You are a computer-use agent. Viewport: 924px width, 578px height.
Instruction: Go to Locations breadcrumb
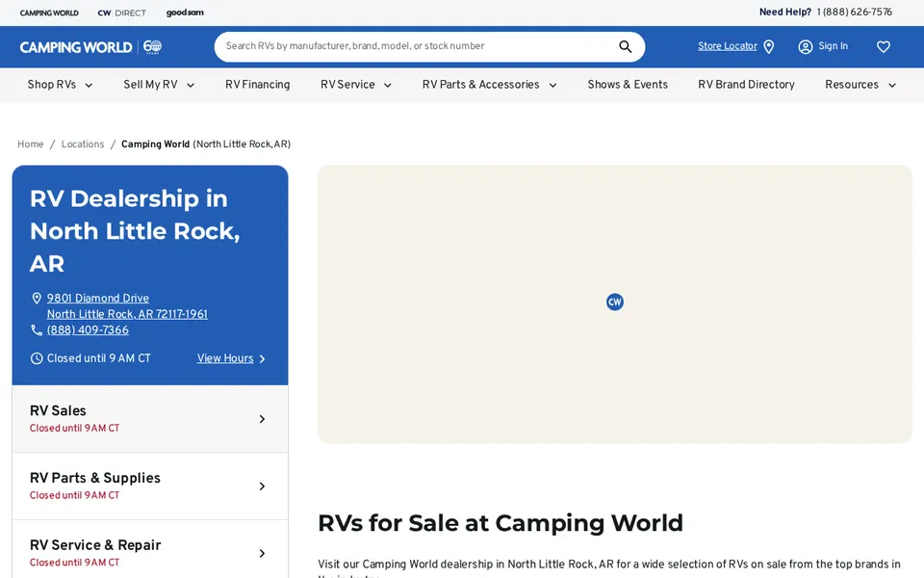pyautogui.click(x=83, y=144)
